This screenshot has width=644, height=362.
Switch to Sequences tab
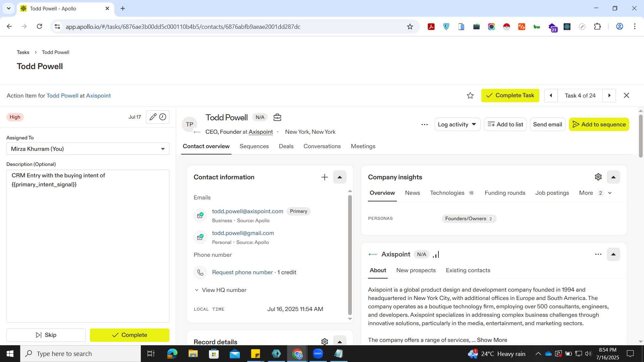click(254, 146)
